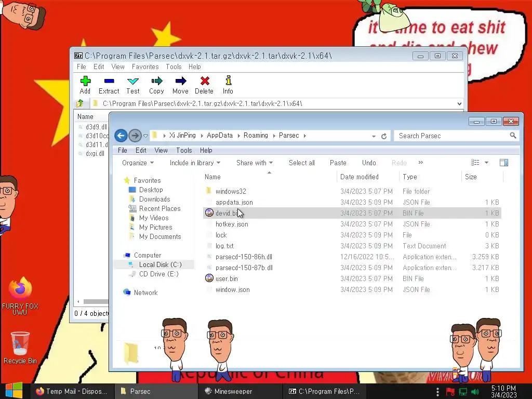Click the change view icon
This screenshot has height=399, width=532.
click(475, 163)
